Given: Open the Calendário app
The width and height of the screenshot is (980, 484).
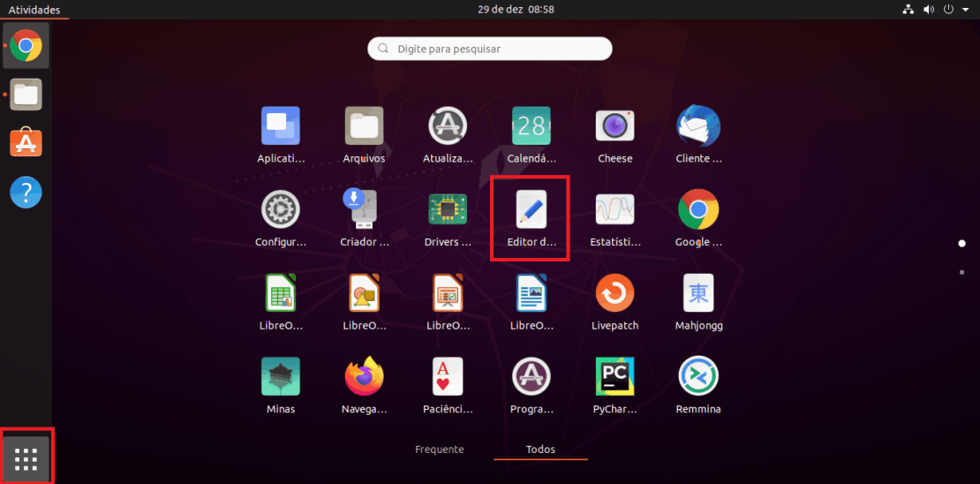Looking at the screenshot, I should click(531, 125).
